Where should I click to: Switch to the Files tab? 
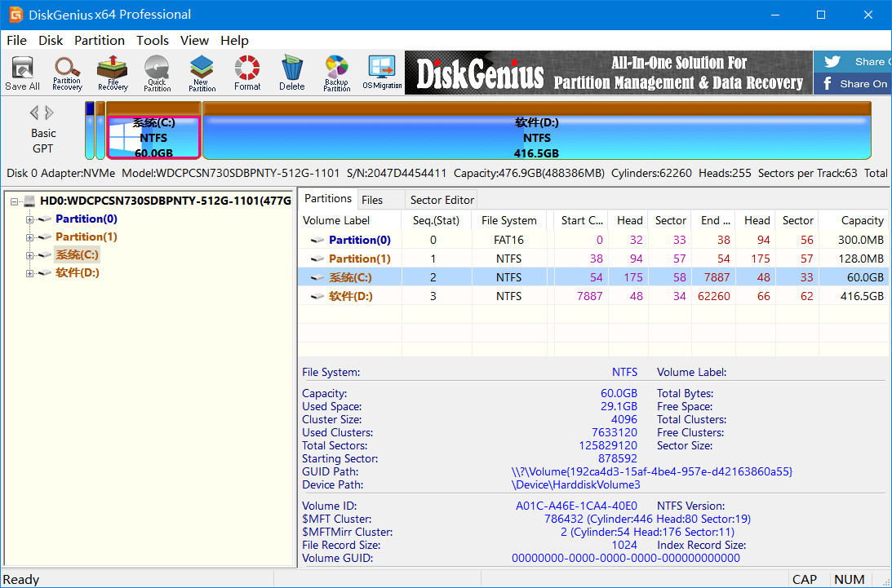(x=372, y=200)
